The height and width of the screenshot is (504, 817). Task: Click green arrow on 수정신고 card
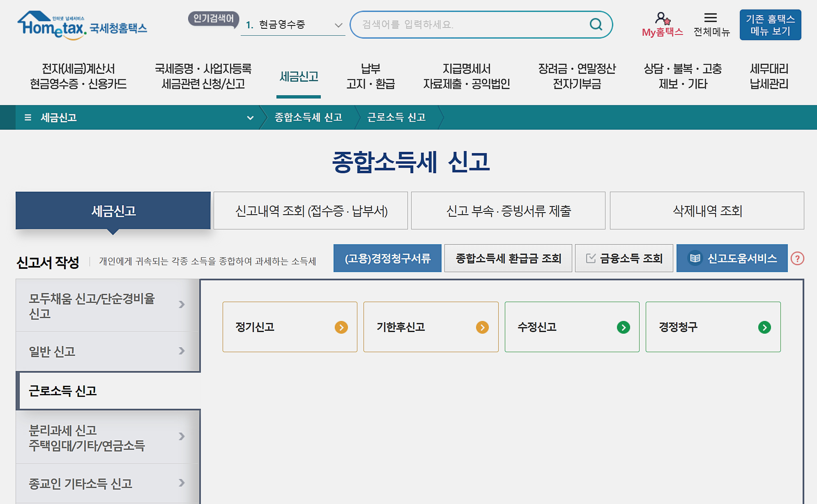coord(623,327)
